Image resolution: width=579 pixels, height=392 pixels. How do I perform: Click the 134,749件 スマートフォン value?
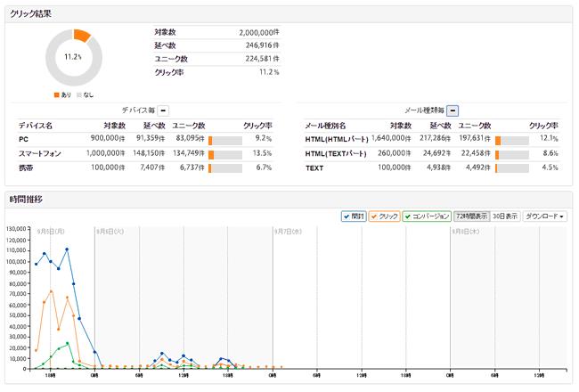tap(189, 153)
